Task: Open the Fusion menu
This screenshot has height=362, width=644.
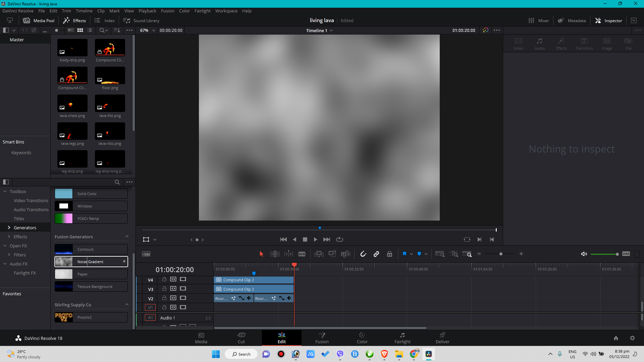Action: [x=167, y=11]
